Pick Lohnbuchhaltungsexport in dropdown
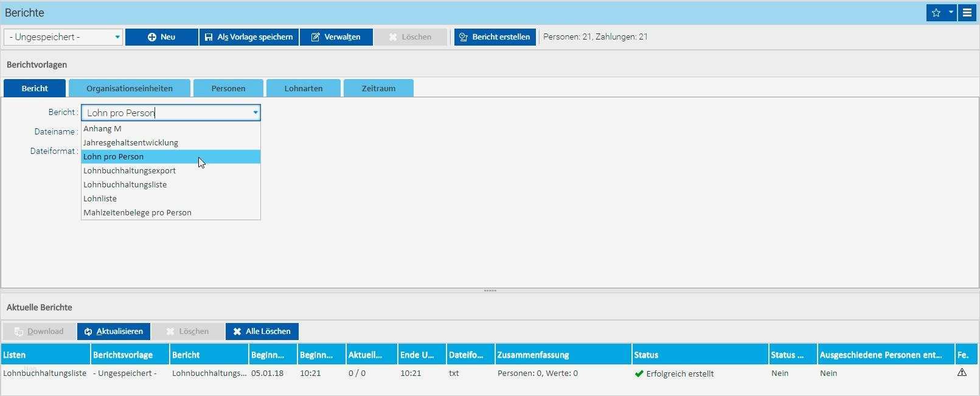 (171, 170)
